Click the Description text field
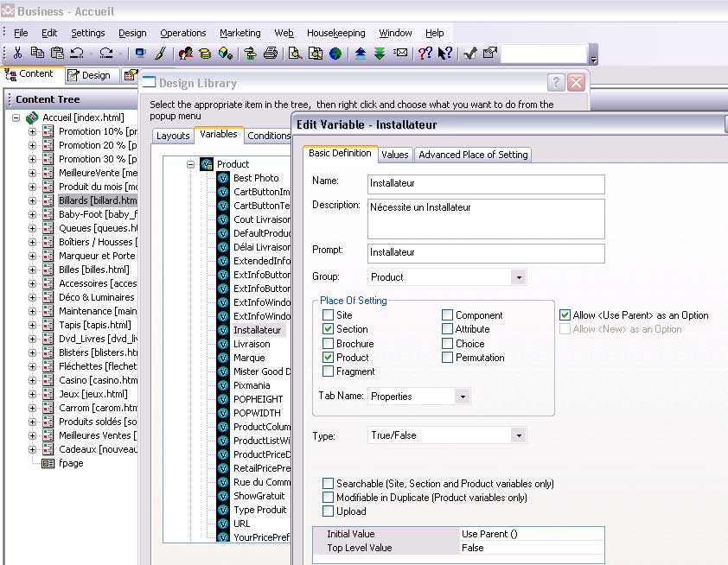The image size is (728, 565). pyautogui.click(x=485, y=219)
